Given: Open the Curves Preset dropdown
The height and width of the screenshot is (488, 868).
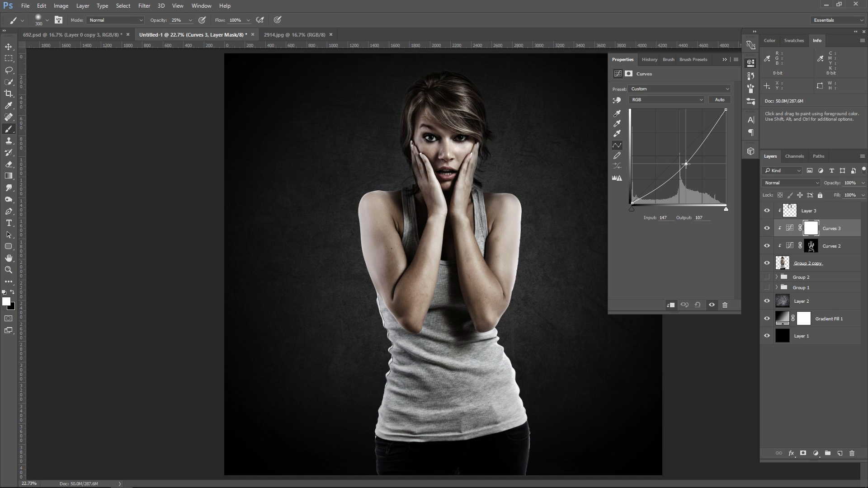Looking at the screenshot, I should point(680,89).
